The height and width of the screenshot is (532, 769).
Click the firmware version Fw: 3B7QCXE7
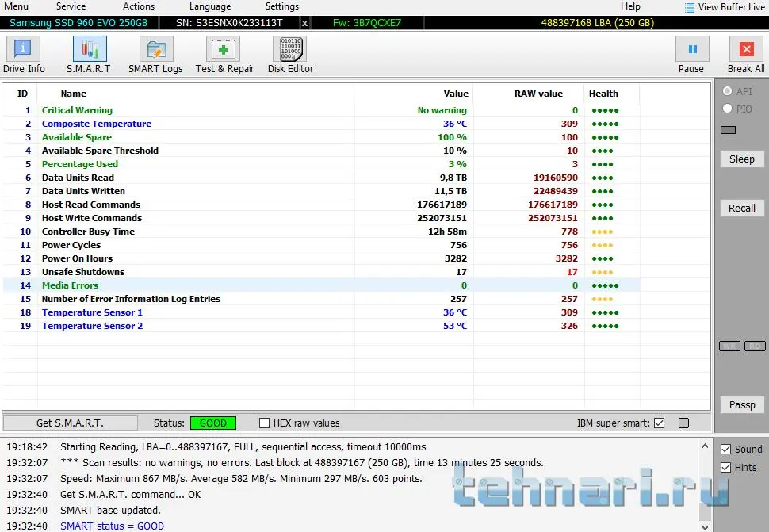(367, 23)
